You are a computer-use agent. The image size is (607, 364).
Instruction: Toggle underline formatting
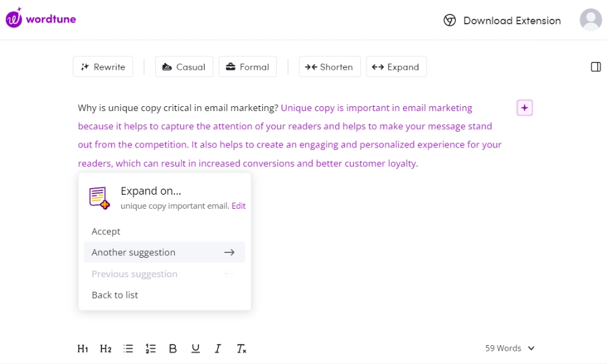[195, 348]
